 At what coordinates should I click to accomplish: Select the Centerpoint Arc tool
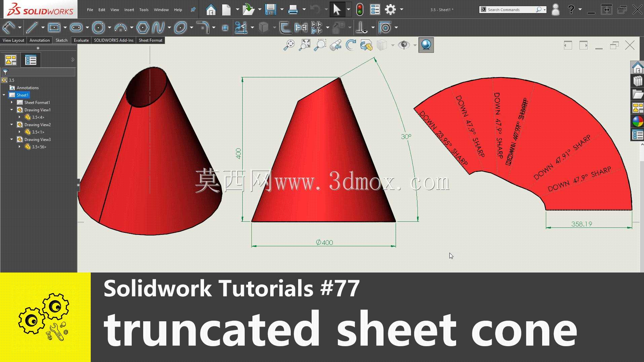pyautogui.click(x=120, y=28)
